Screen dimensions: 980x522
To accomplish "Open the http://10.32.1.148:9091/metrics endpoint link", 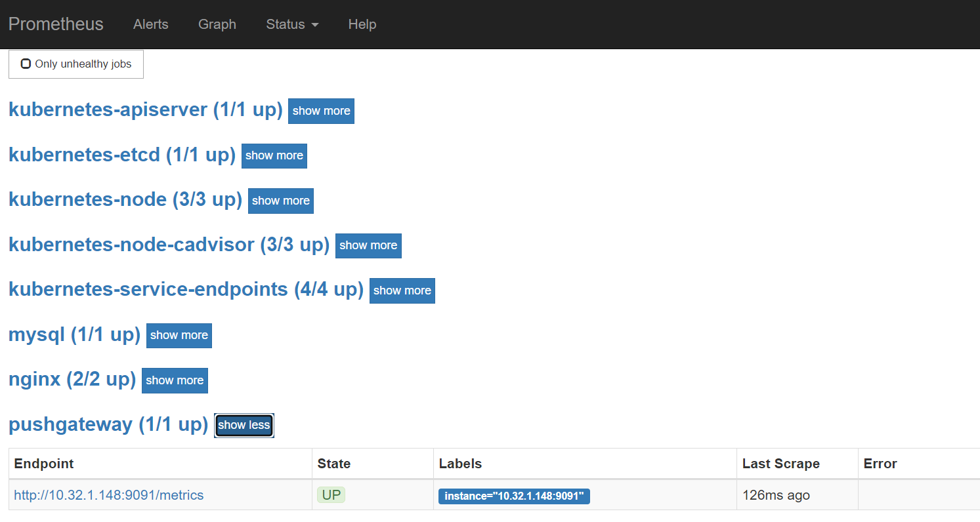I will click(109, 495).
